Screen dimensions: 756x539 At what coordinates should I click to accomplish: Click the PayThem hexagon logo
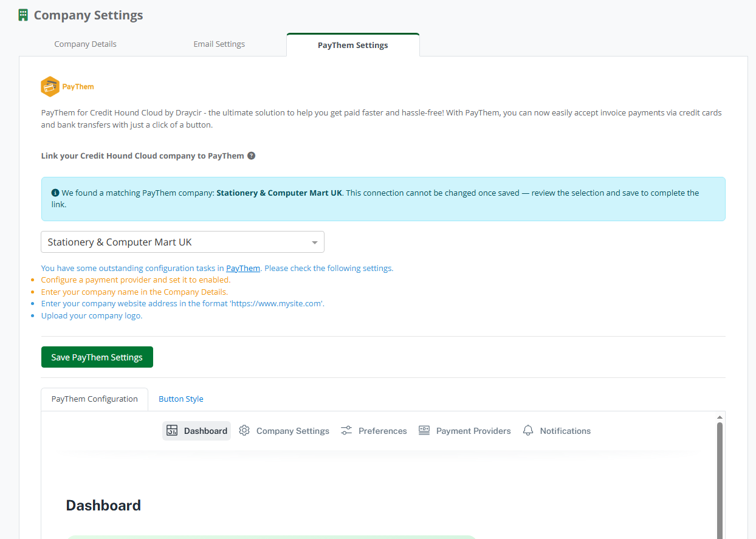coord(50,86)
